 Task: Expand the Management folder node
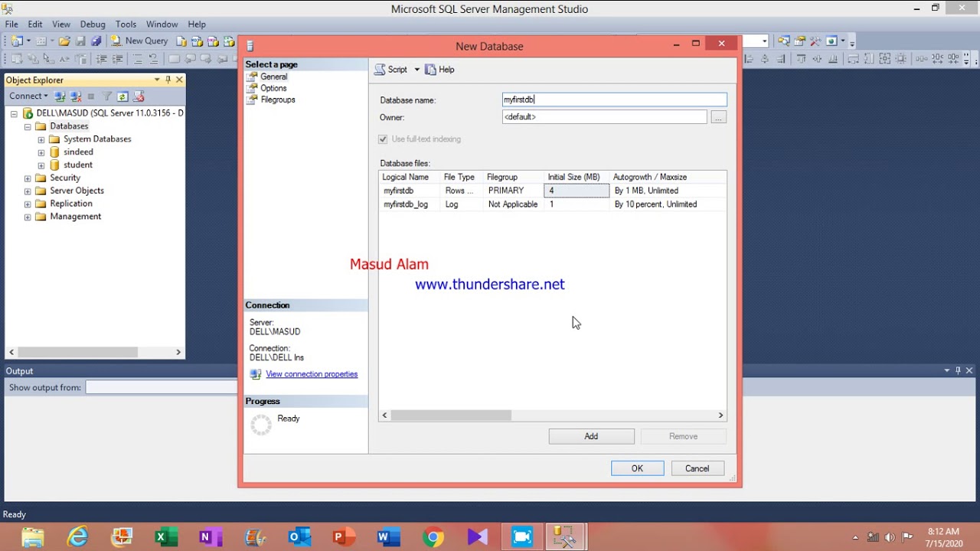(28, 217)
